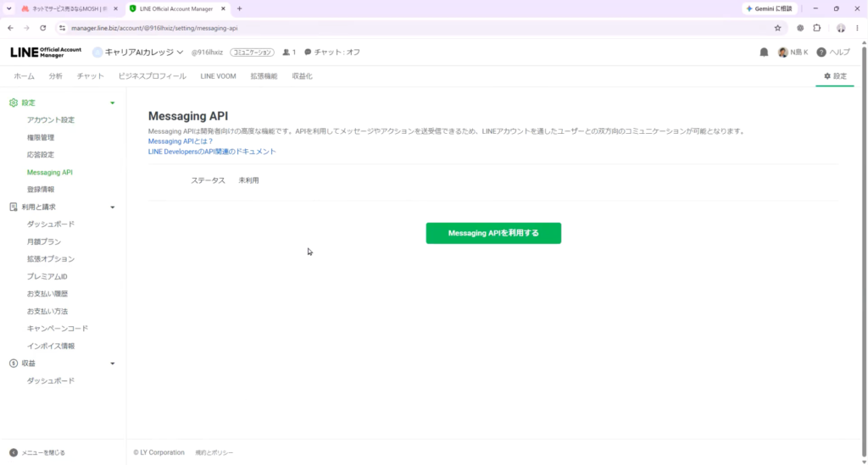
Task: Go to the ホーム tab
Action: 24,76
